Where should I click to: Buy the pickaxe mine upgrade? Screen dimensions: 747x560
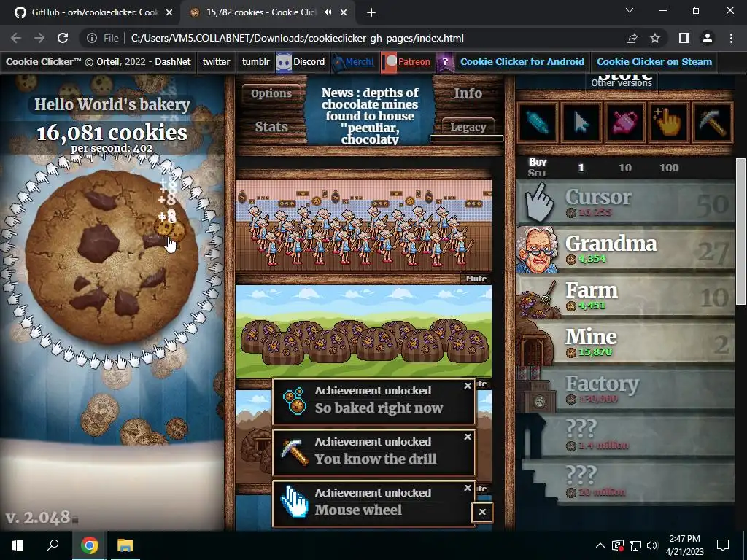tap(712, 122)
